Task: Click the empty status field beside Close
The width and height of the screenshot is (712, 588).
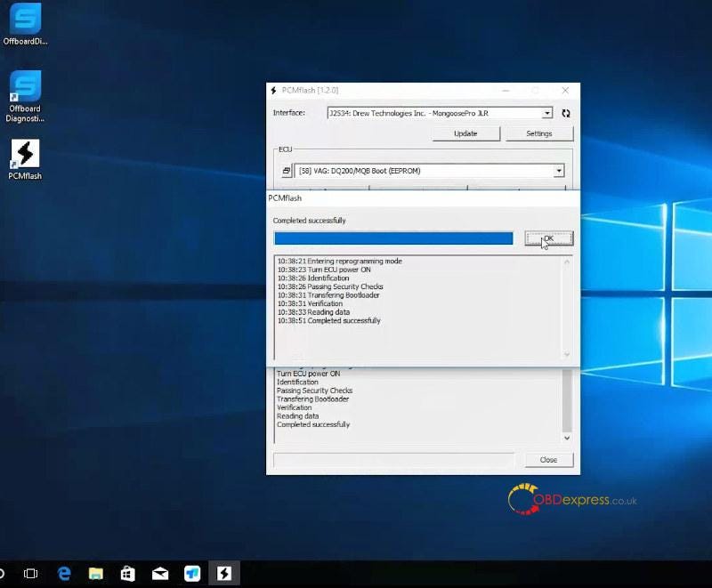Action: [393, 460]
